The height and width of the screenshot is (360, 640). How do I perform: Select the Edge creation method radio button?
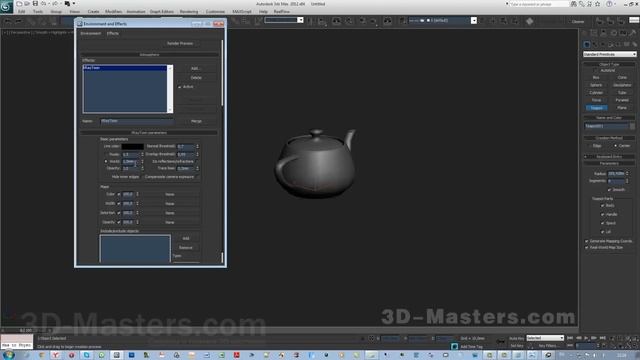(x=589, y=146)
